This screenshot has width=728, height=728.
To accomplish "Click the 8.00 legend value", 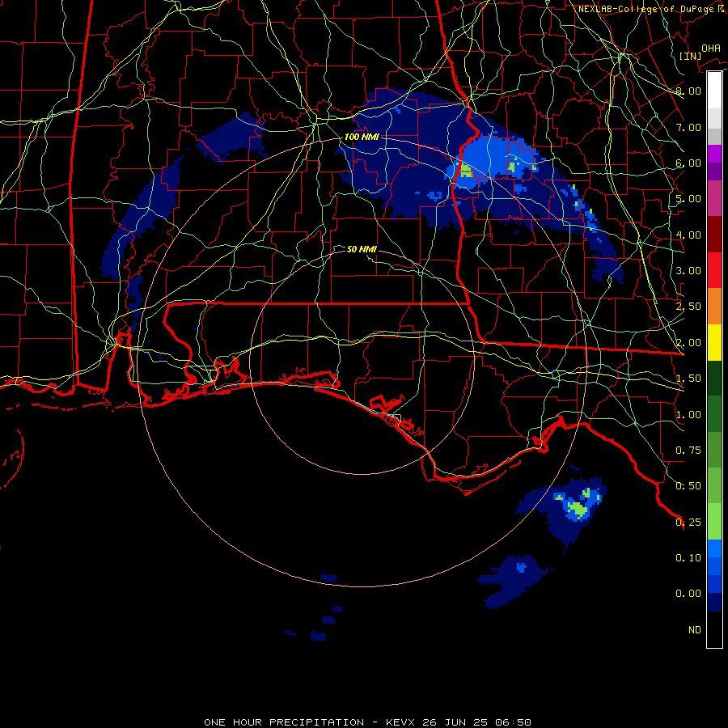I will (688, 91).
